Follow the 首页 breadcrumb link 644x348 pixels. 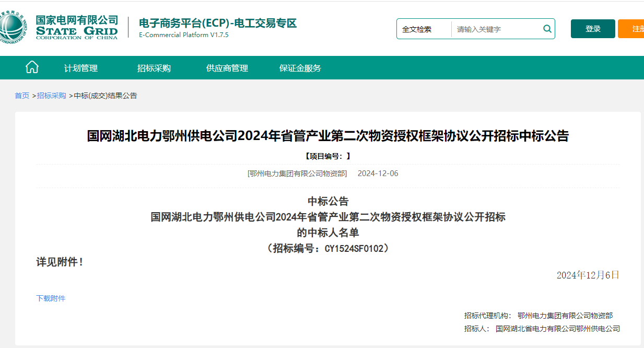pos(22,96)
